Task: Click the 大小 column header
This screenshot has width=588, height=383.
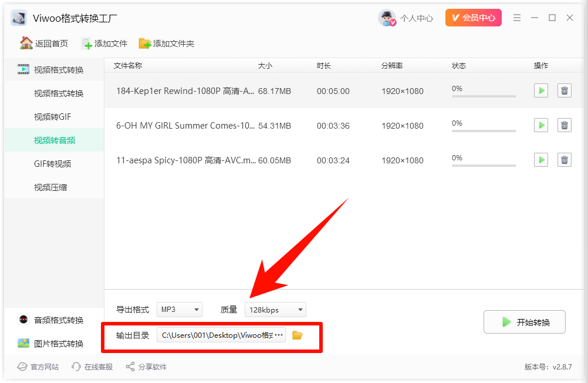Action: [265, 66]
